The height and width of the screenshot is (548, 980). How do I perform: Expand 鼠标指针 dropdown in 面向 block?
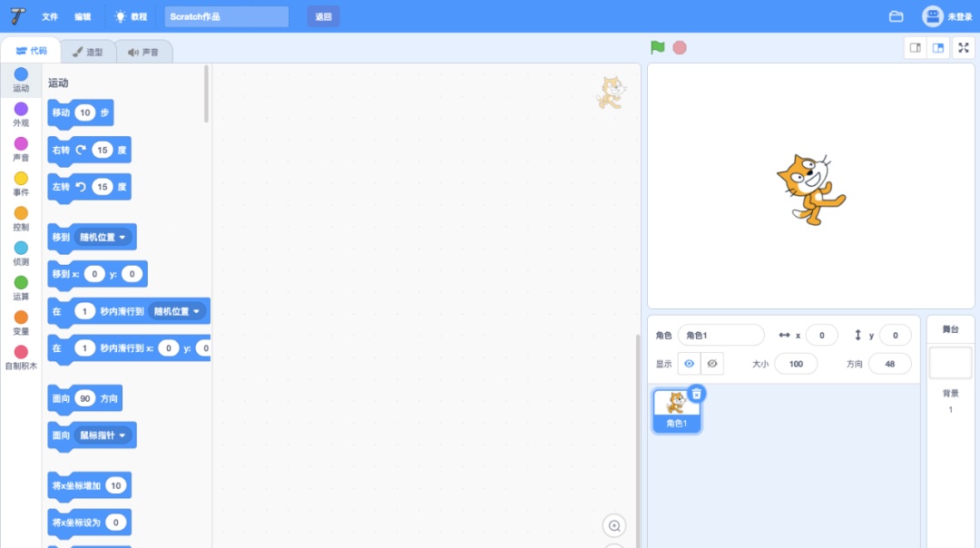[103, 435]
